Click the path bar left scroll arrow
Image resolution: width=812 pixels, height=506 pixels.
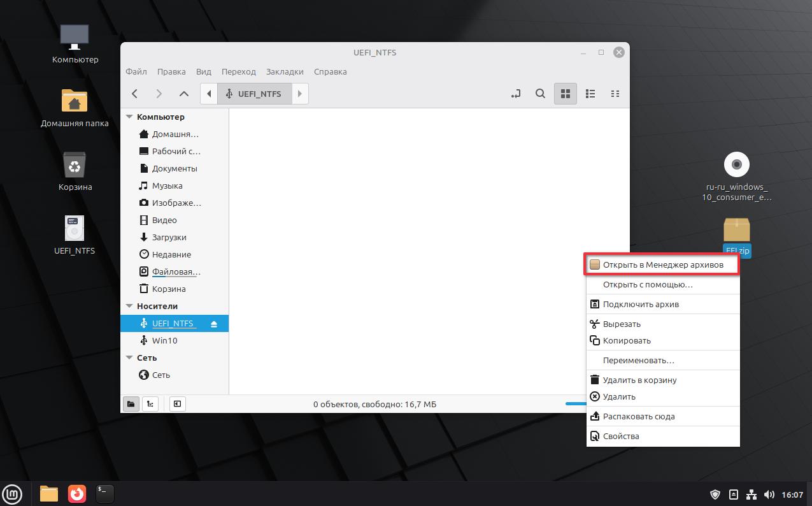[x=209, y=94]
